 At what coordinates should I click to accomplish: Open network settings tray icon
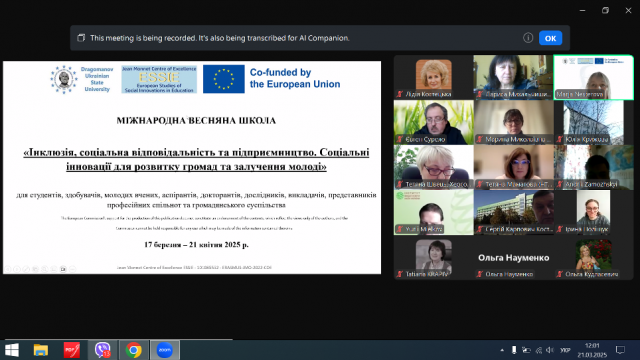click(x=539, y=350)
